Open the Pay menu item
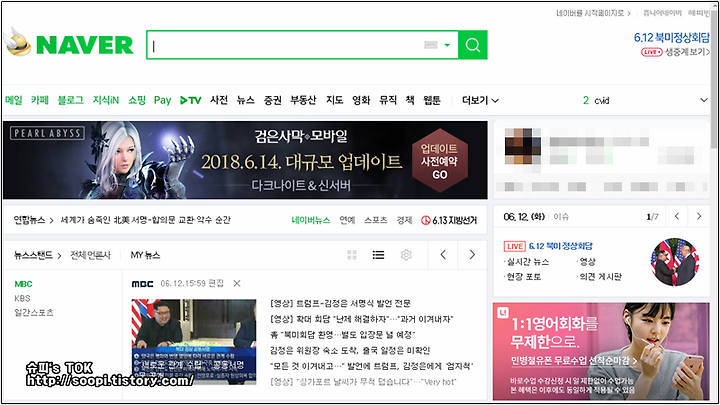 click(x=163, y=100)
